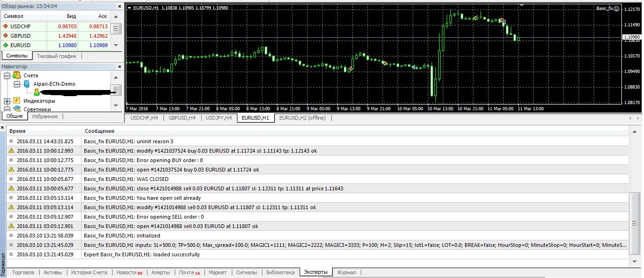Close the Обзор рынка panel

point(119,6)
